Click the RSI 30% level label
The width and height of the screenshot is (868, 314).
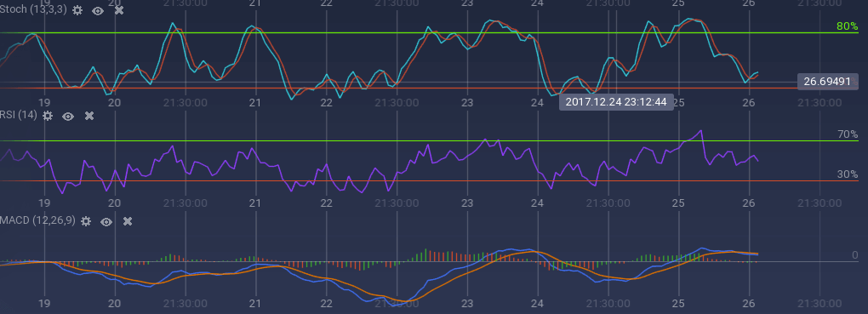(847, 174)
